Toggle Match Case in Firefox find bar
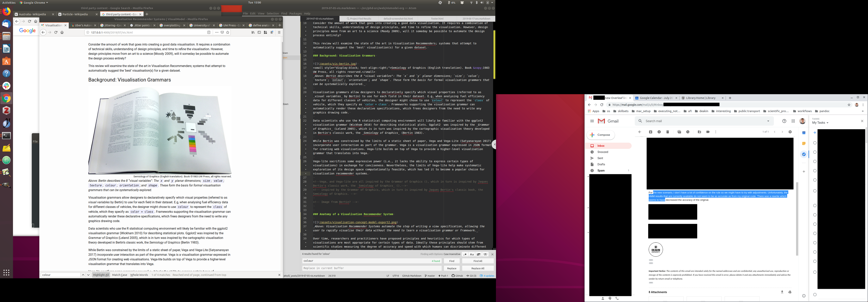The width and height of the screenshot is (868, 302). (120, 275)
